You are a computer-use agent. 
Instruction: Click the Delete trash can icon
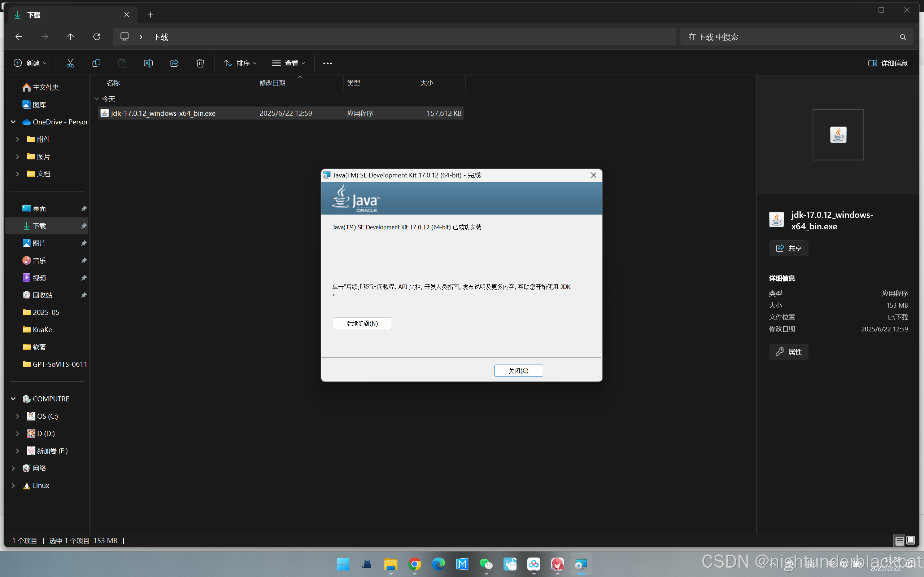click(x=200, y=63)
